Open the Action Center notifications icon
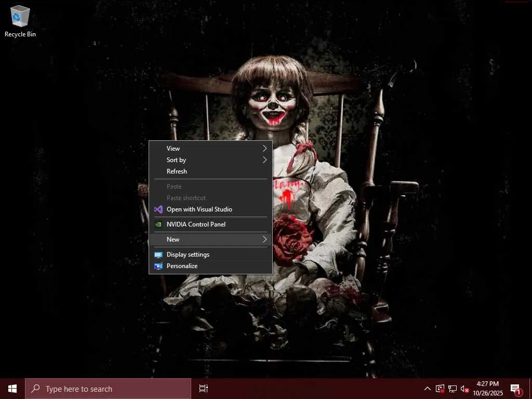Image resolution: width=532 pixels, height=399 pixels. [516, 390]
